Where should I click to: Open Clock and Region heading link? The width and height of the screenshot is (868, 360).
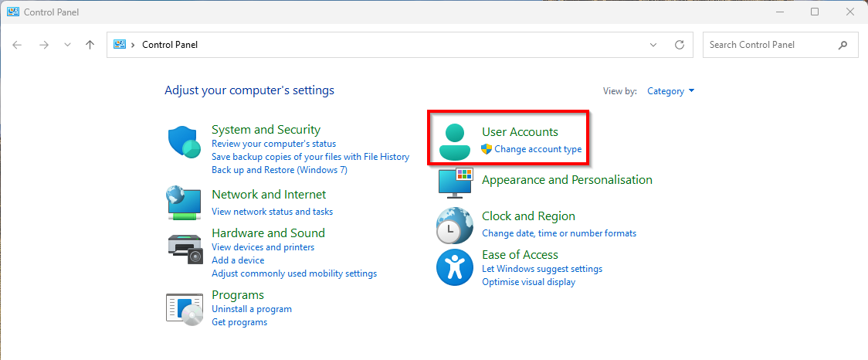coord(529,216)
